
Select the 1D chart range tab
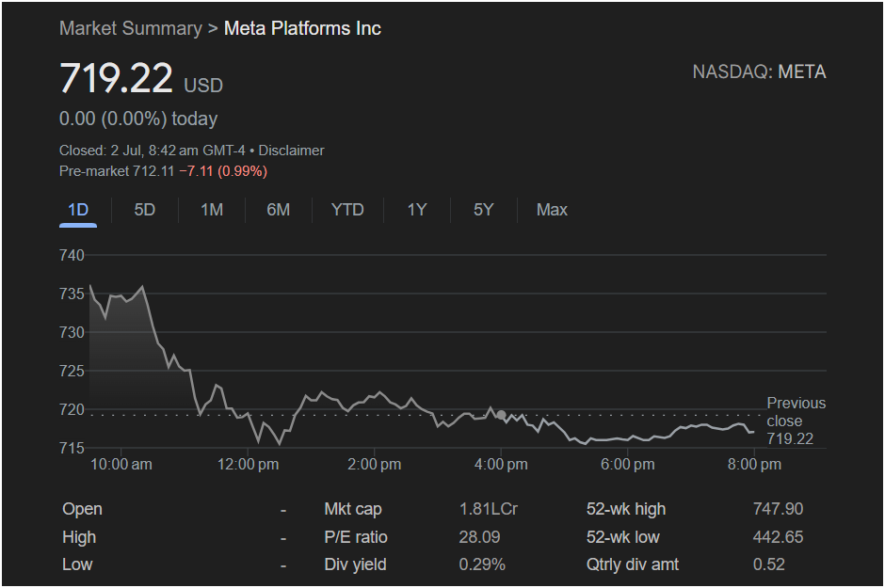(78, 210)
